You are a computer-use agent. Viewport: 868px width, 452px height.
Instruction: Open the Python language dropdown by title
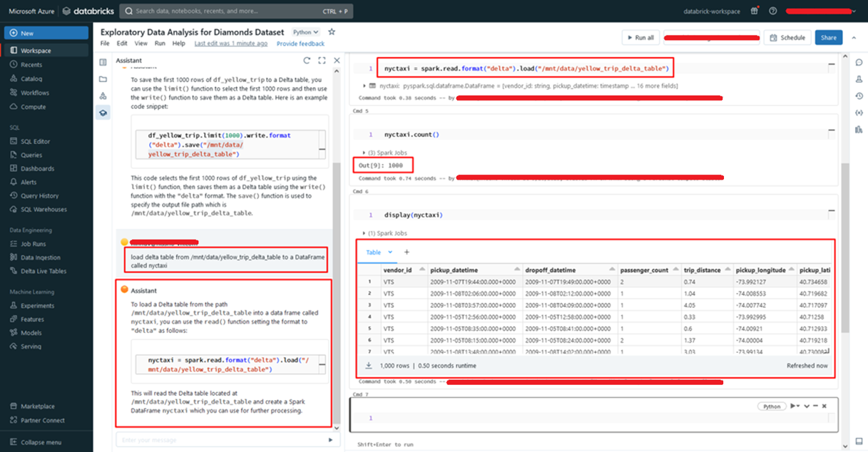tap(306, 32)
